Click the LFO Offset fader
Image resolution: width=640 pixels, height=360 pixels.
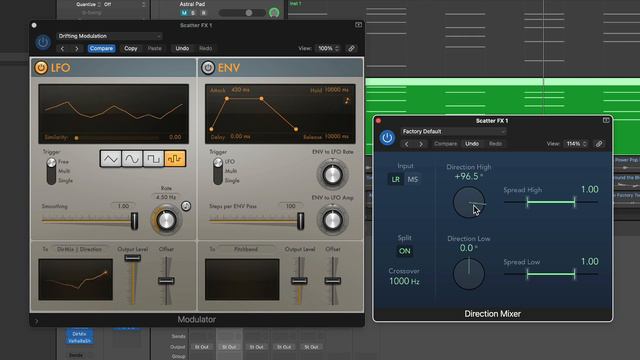[x=166, y=280]
